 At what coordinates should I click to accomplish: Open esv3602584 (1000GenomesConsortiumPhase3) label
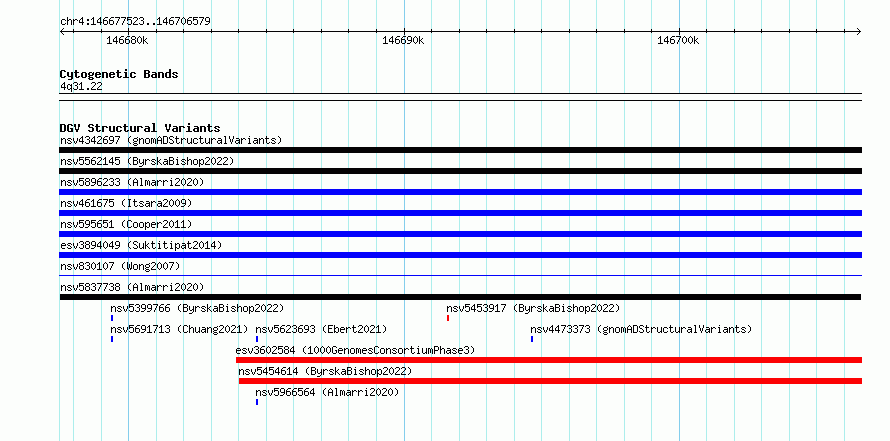(355, 350)
